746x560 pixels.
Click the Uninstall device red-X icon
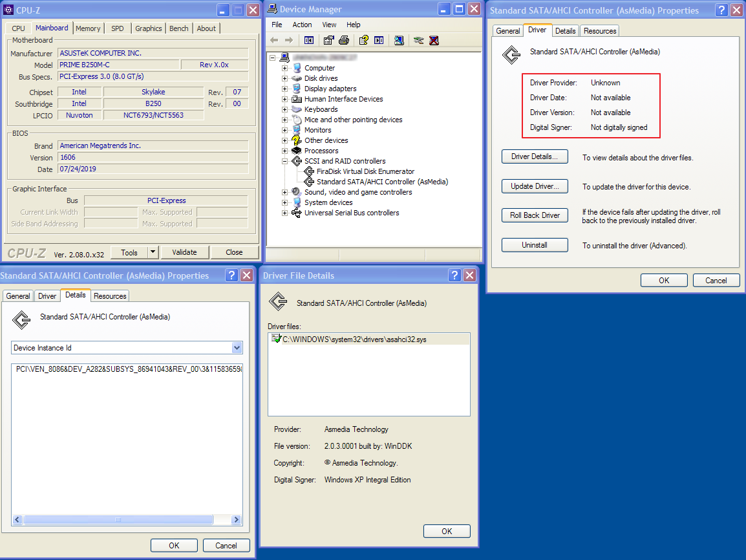[x=434, y=41]
